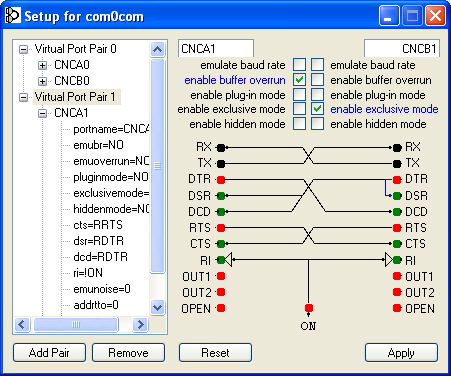Select the dcd=RDTR tree entry

click(x=100, y=257)
